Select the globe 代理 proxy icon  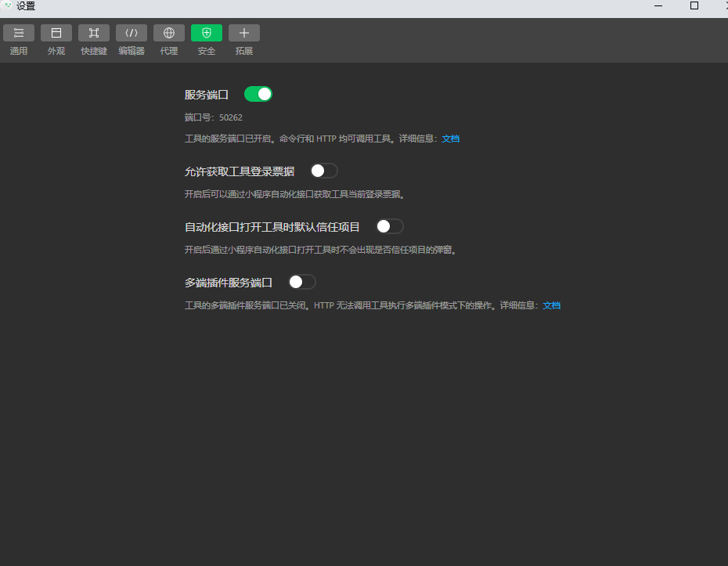click(x=168, y=33)
